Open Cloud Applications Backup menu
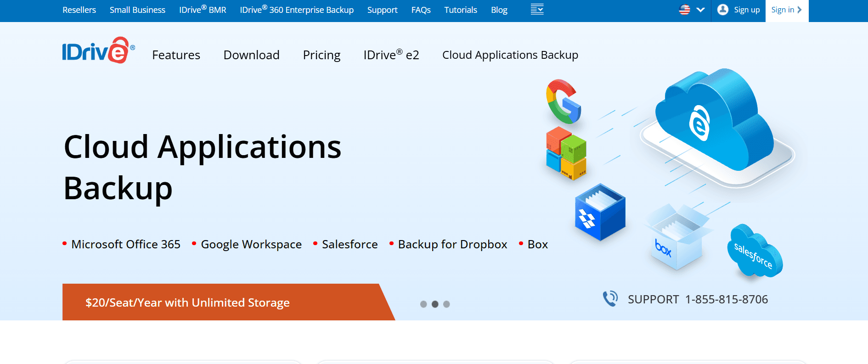 click(510, 55)
